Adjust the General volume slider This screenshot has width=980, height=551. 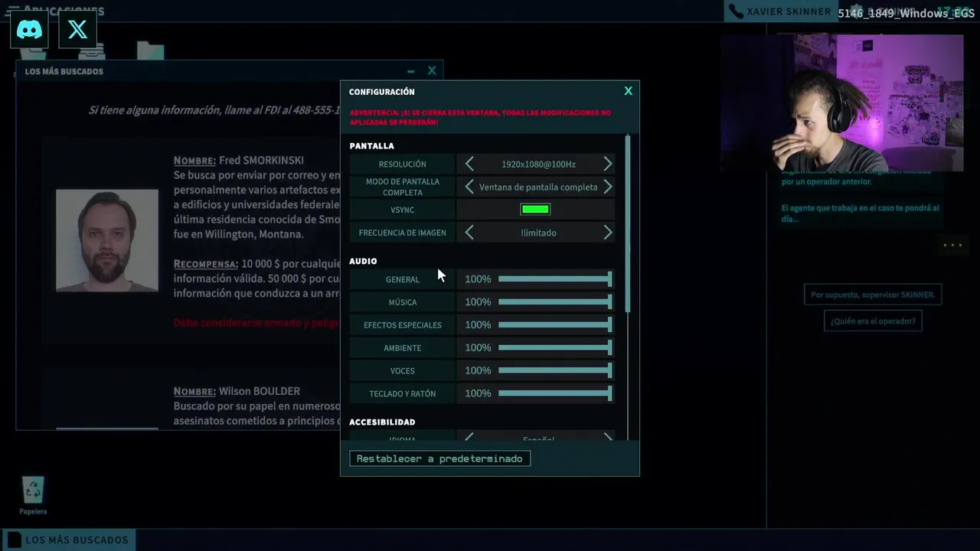click(x=555, y=279)
